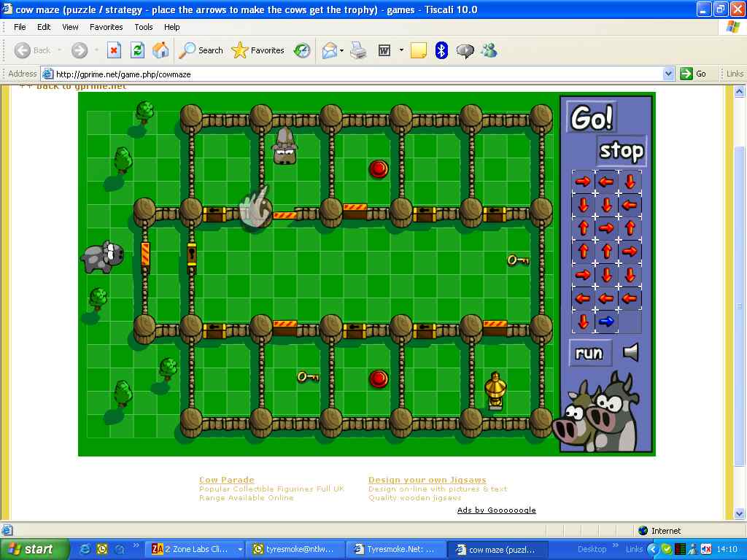Viewport: 747px width, 560px height.
Task: Click scrollbar down arrow
Action: pyautogui.click(x=740, y=513)
